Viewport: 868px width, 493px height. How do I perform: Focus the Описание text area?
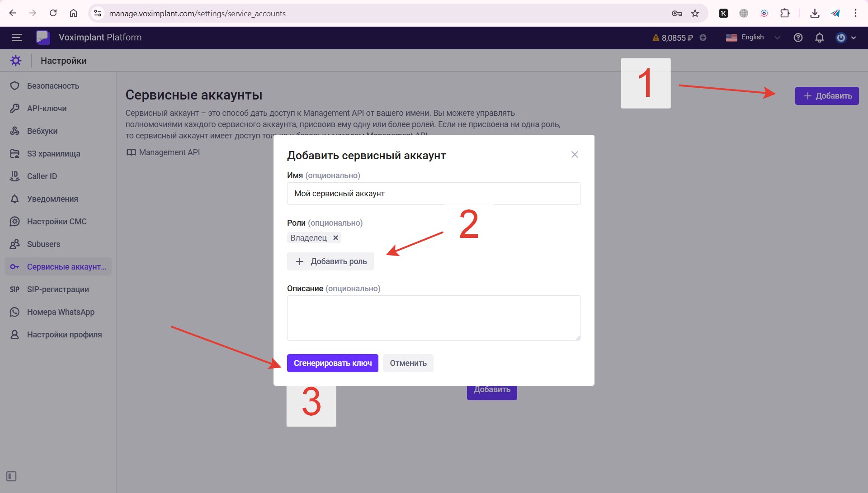tap(434, 318)
